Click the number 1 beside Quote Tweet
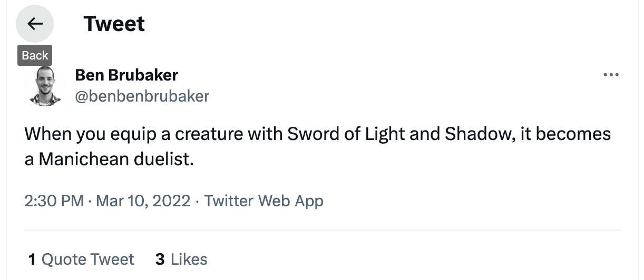Image resolution: width=644 pixels, height=280 pixels. (x=32, y=259)
